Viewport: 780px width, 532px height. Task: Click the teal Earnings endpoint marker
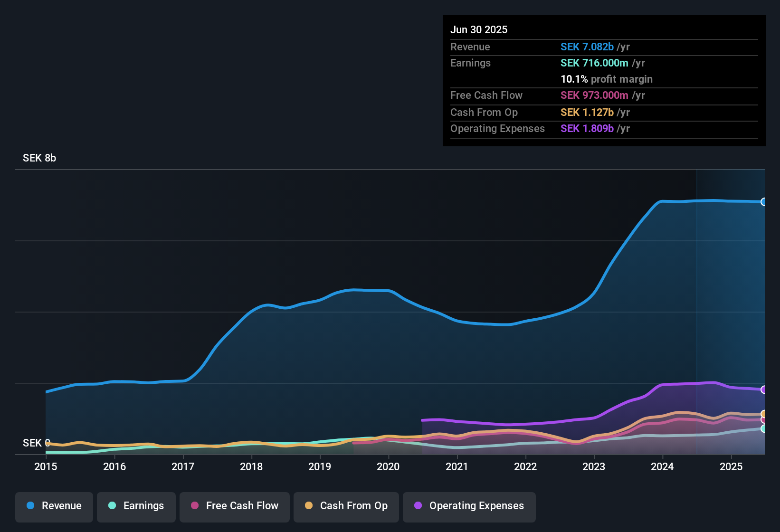[764, 428]
